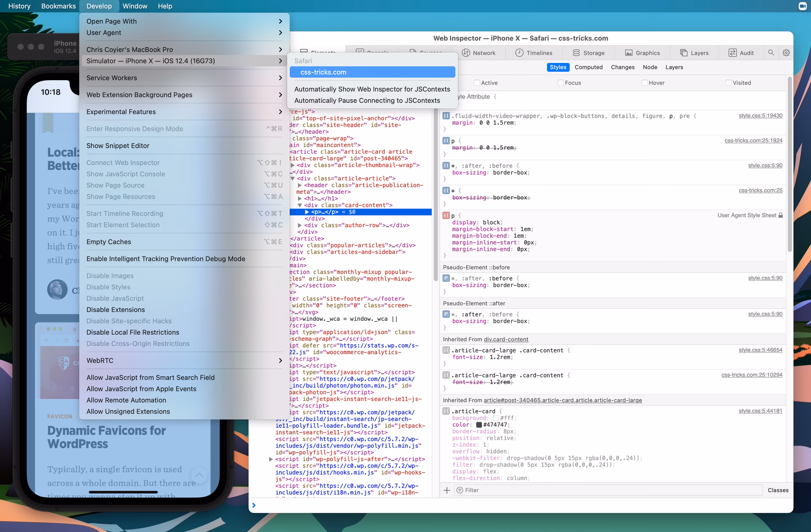Open the Timelines panel
Screen dimensions: 811x532
pos(533,53)
